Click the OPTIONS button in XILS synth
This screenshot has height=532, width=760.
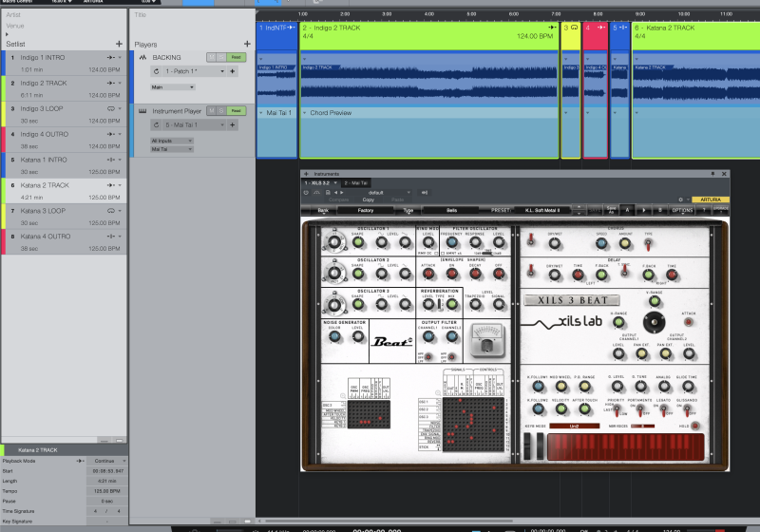point(682,209)
